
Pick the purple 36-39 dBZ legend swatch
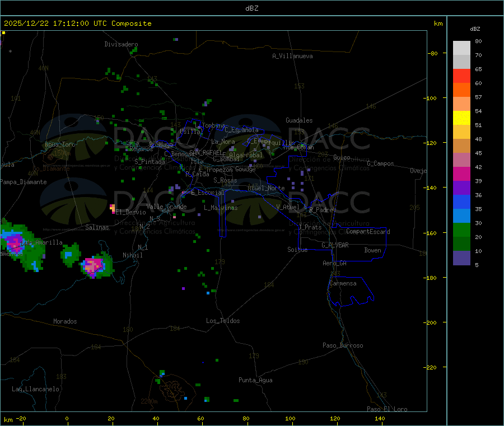[x=461, y=188]
